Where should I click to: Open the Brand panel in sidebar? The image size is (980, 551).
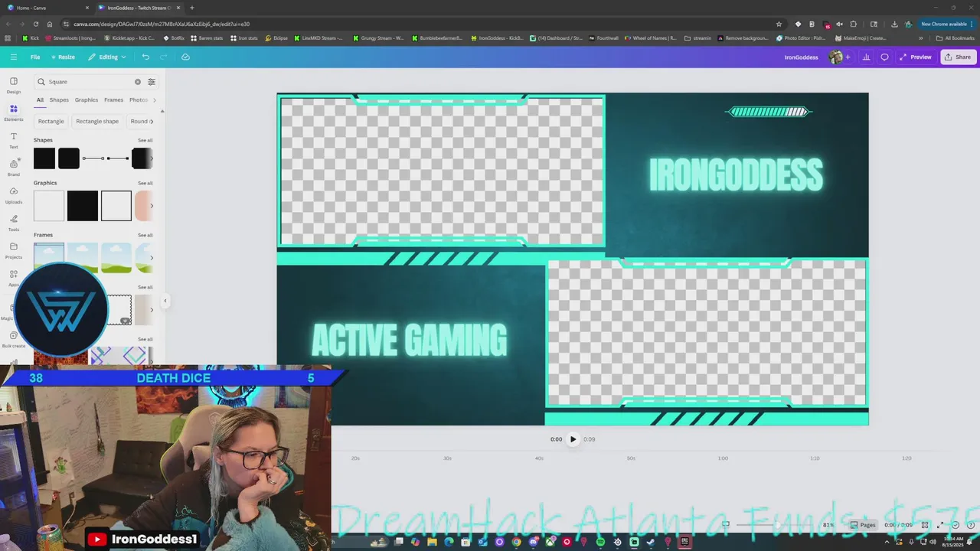click(13, 168)
